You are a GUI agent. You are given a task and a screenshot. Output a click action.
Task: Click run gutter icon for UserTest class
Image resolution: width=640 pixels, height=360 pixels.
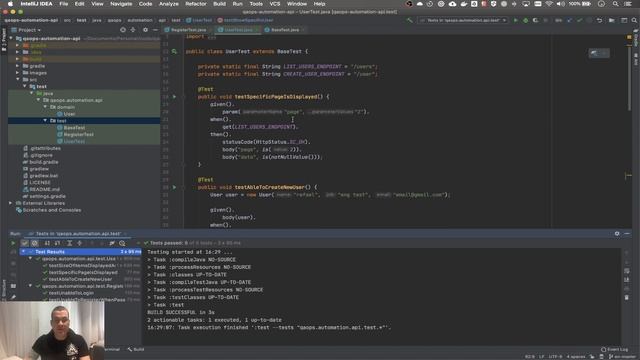point(174,51)
